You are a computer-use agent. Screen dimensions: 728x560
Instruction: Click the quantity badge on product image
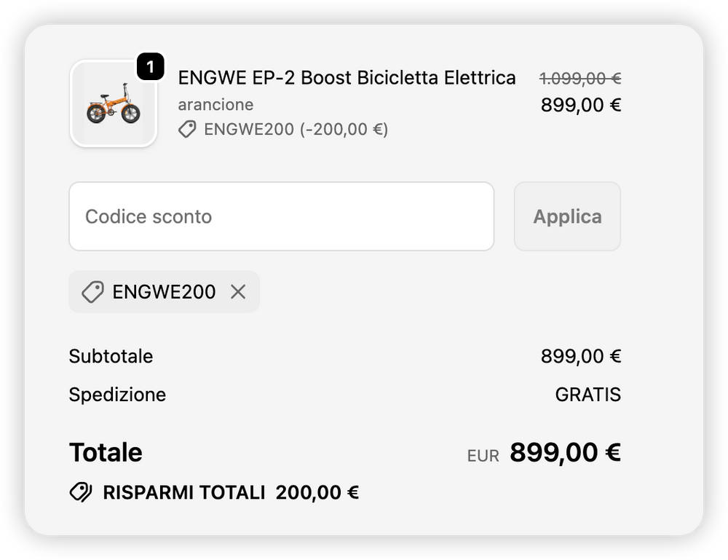[x=150, y=68]
